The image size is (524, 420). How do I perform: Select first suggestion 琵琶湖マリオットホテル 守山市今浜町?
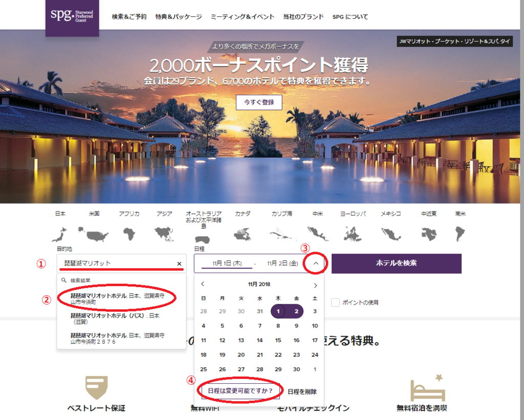click(x=118, y=299)
